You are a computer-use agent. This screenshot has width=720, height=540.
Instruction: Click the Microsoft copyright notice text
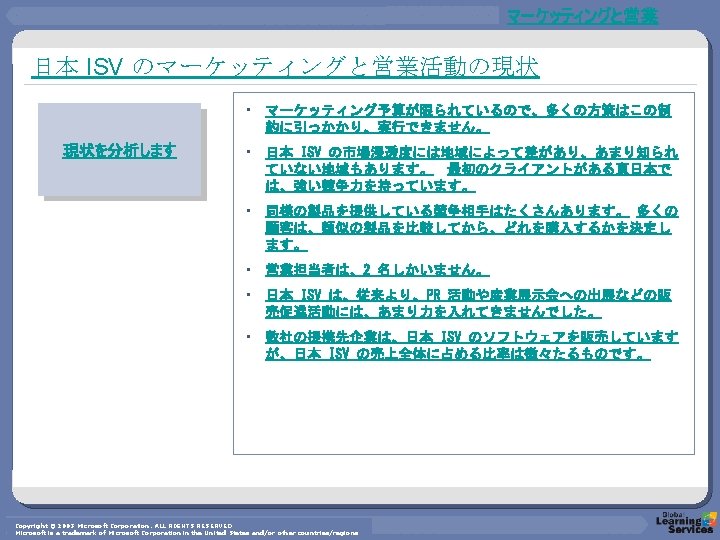[186, 529]
